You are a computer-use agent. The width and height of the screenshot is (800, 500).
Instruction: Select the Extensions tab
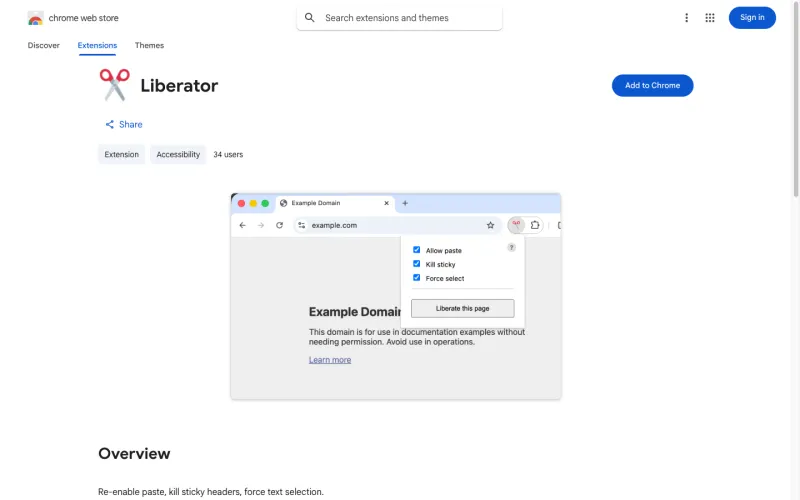point(97,45)
